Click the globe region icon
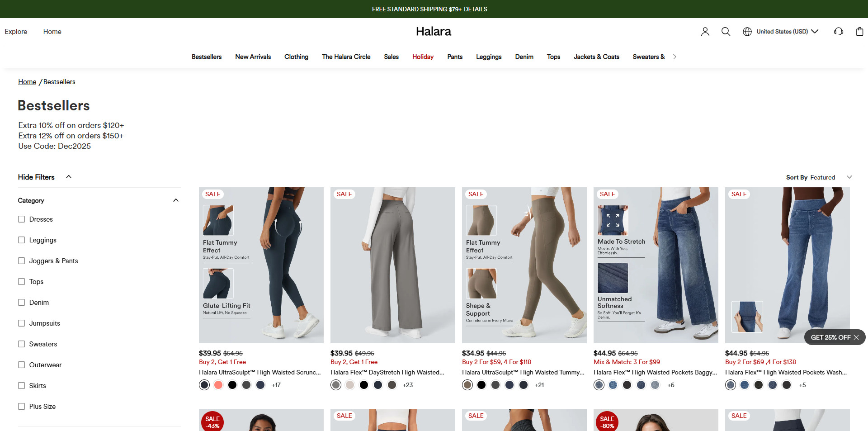Screen dimensions: 868x431 click(746, 32)
